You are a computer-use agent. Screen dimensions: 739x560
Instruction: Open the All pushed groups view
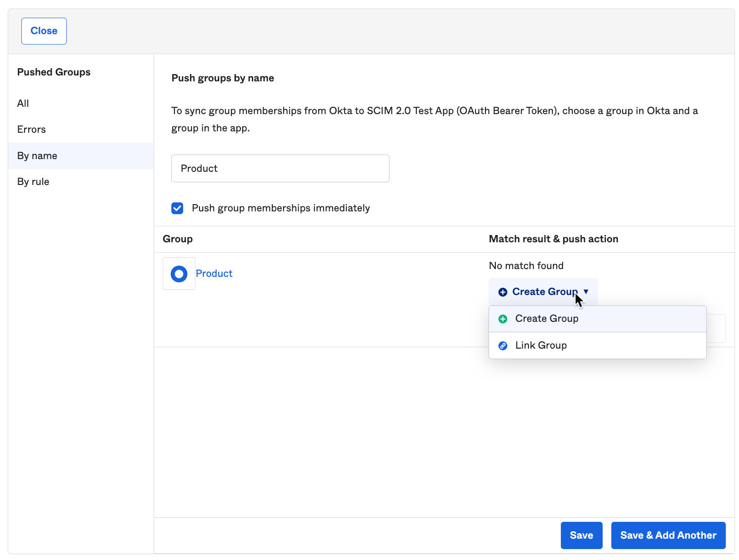23,103
